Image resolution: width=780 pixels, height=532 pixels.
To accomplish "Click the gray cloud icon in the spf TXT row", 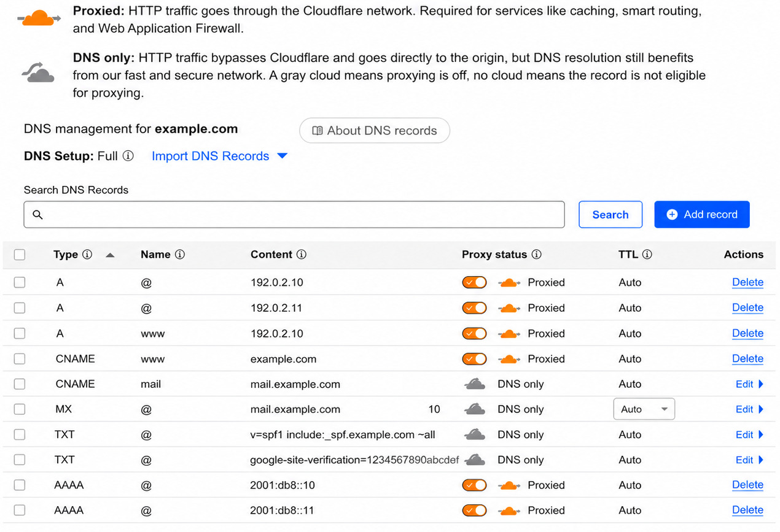I will coord(475,434).
